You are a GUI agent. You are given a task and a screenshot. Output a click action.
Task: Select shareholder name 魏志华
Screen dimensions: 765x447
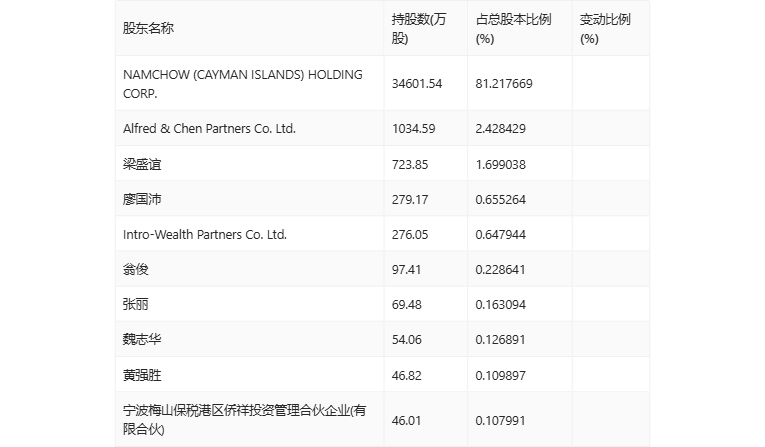[x=141, y=339]
